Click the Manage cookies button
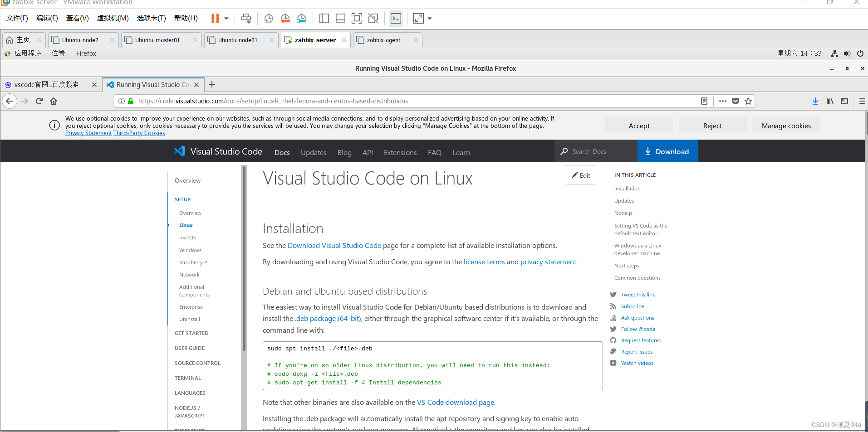This screenshot has height=432, width=868. coord(786,126)
